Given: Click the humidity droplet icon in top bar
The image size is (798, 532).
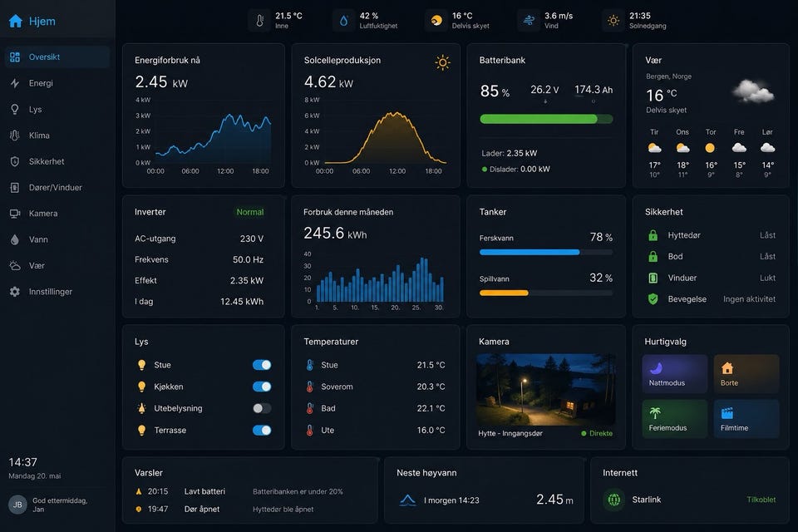Looking at the screenshot, I should (344, 21).
